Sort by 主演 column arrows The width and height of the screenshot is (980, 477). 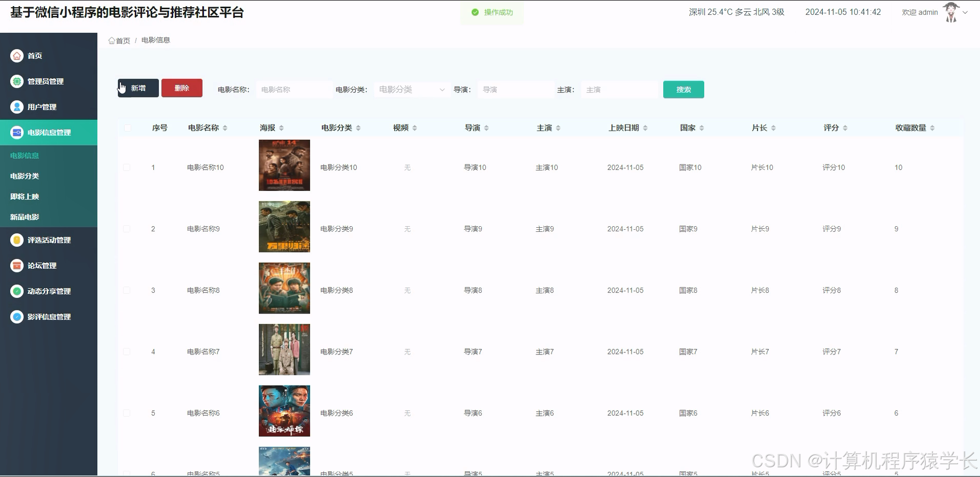tap(558, 128)
